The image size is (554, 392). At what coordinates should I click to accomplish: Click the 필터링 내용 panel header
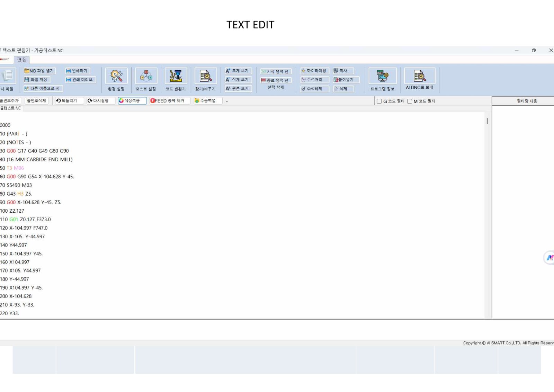click(x=523, y=101)
